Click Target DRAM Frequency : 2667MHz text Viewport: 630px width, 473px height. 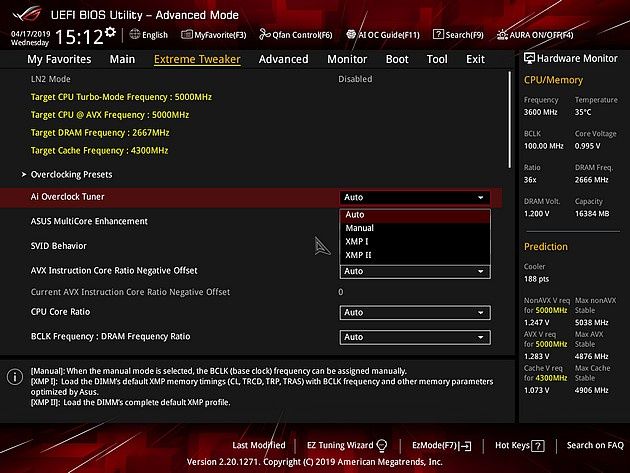pos(100,133)
